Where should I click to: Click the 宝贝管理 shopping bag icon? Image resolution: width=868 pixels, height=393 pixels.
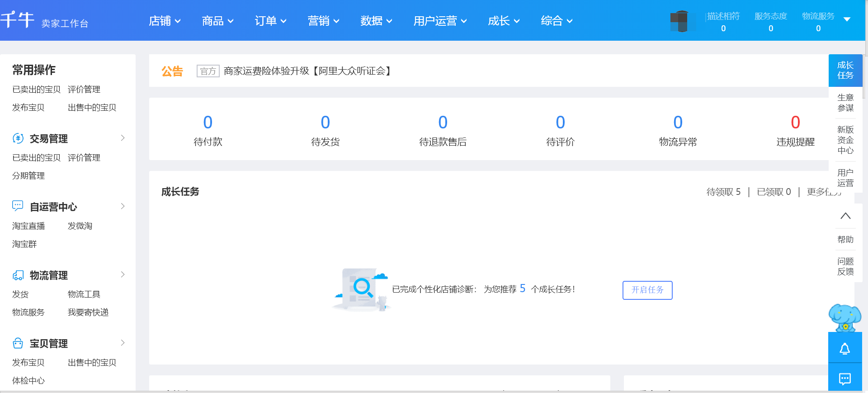click(x=18, y=343)
